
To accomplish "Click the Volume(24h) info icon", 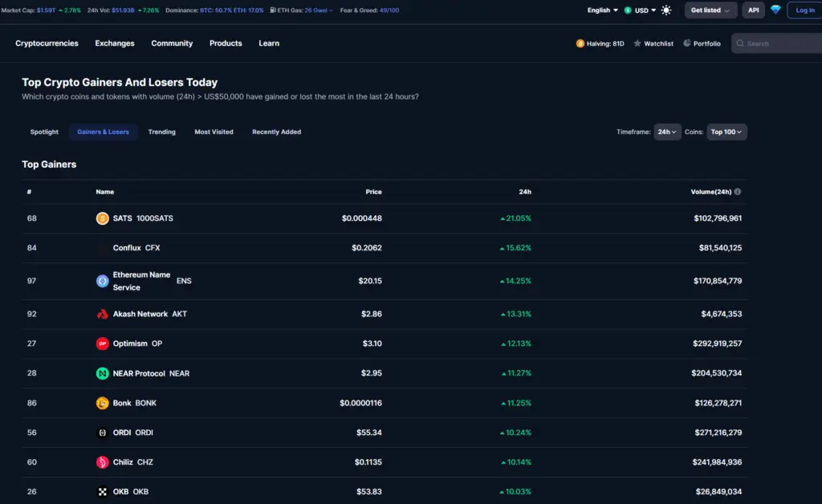I will coord(738,192).
